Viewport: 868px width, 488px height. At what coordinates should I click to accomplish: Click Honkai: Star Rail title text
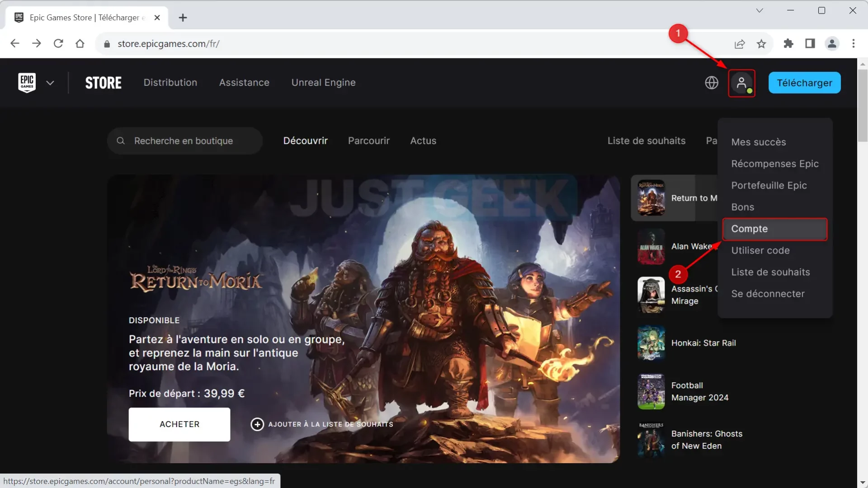(x=703, y=343)
